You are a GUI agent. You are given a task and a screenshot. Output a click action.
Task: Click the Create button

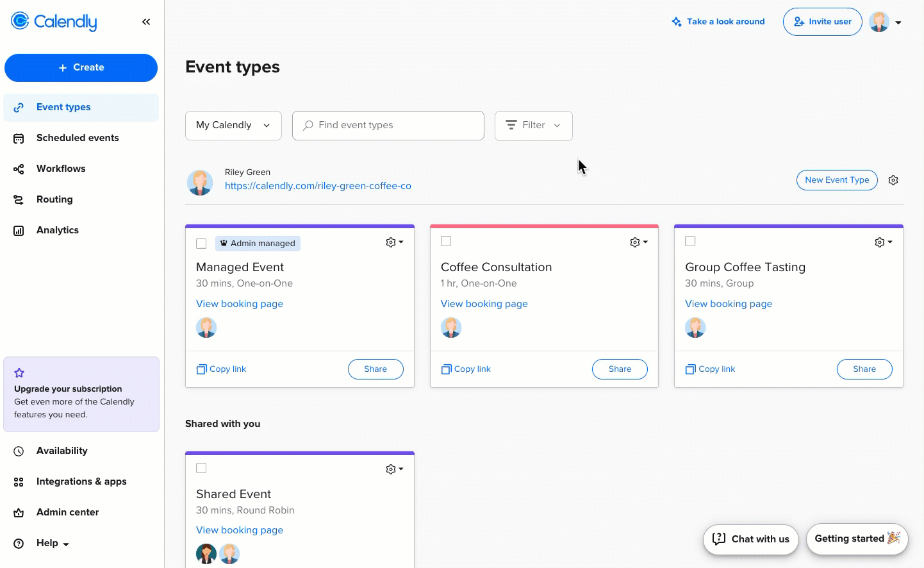[x=81, y=68]
